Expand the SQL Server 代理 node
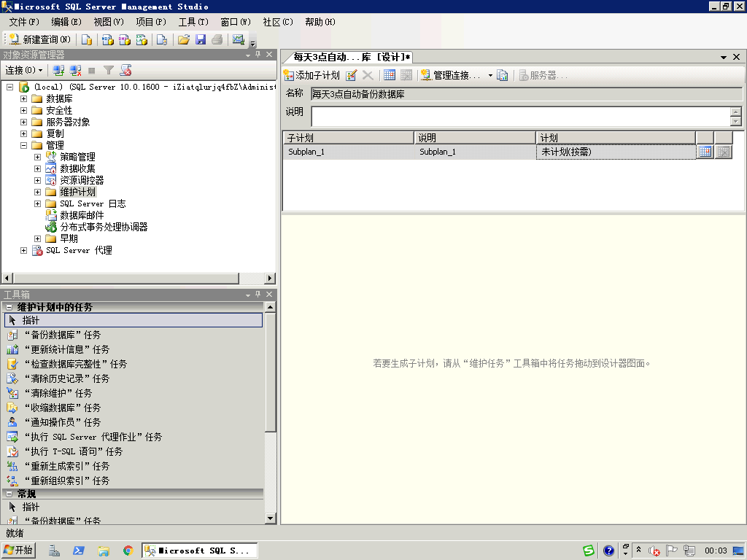The image size is (747, 560). tap(23, 251)
